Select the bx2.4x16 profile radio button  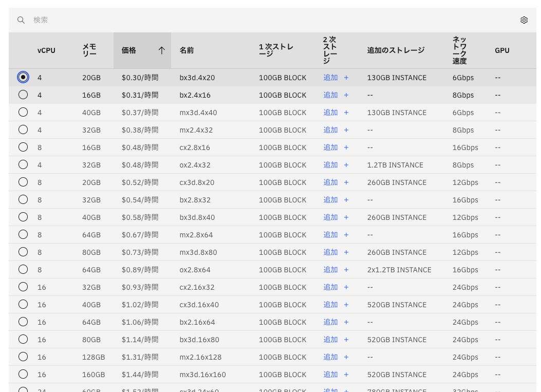click(23, 95)
